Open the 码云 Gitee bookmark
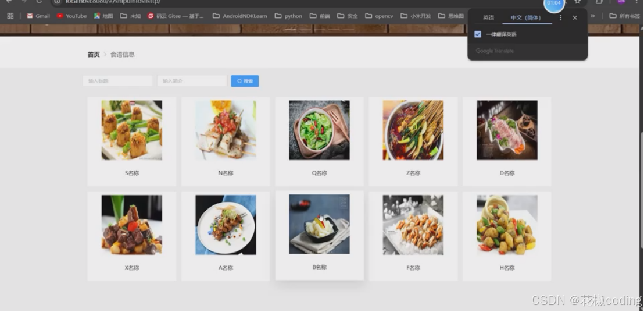This screenshot has width=644, height=312. pos(176,16)
